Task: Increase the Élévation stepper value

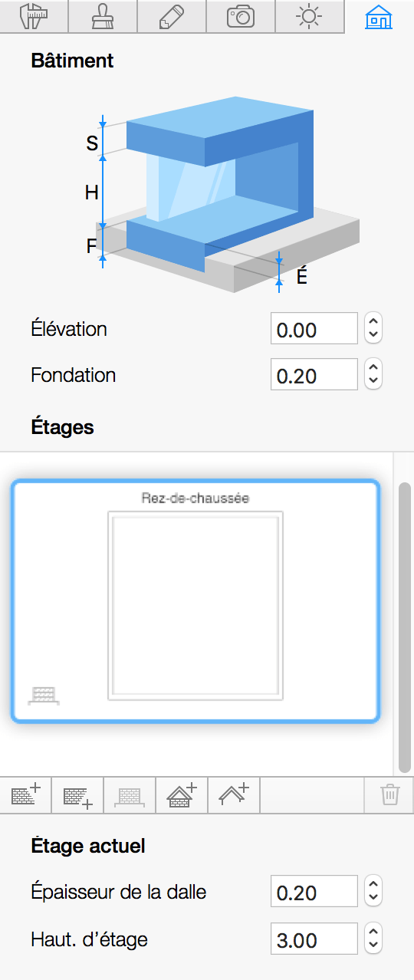Action: click(x=373, y=322)
